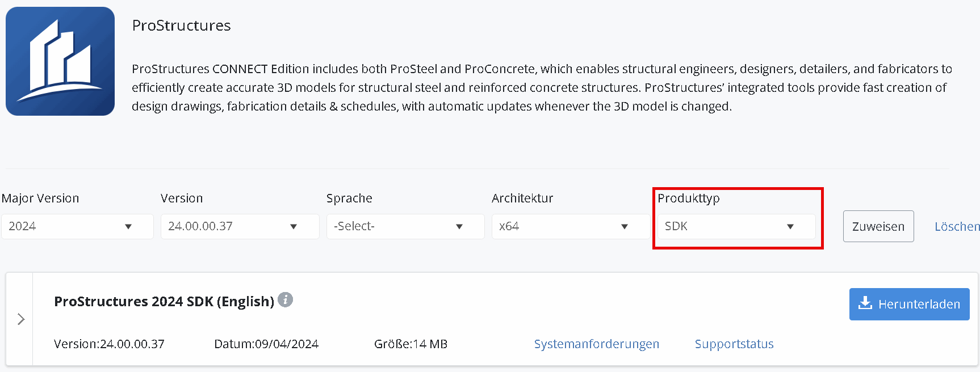Screen dimensions: 980x372
Task: Open the Architektur dropdown showing x64
Action: click(571, 226)
